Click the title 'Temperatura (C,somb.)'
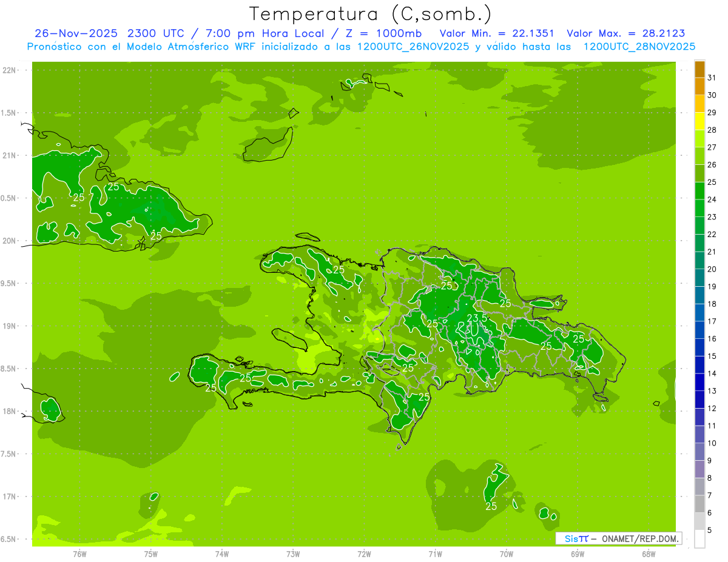This screenshot has width=728, height=562. (371, 14)
